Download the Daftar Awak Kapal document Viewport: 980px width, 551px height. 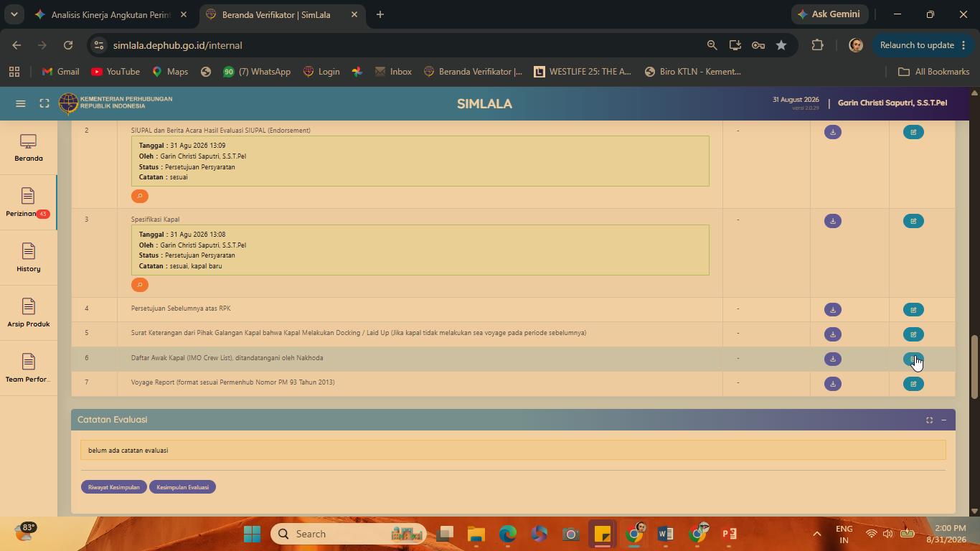(832, 359)
